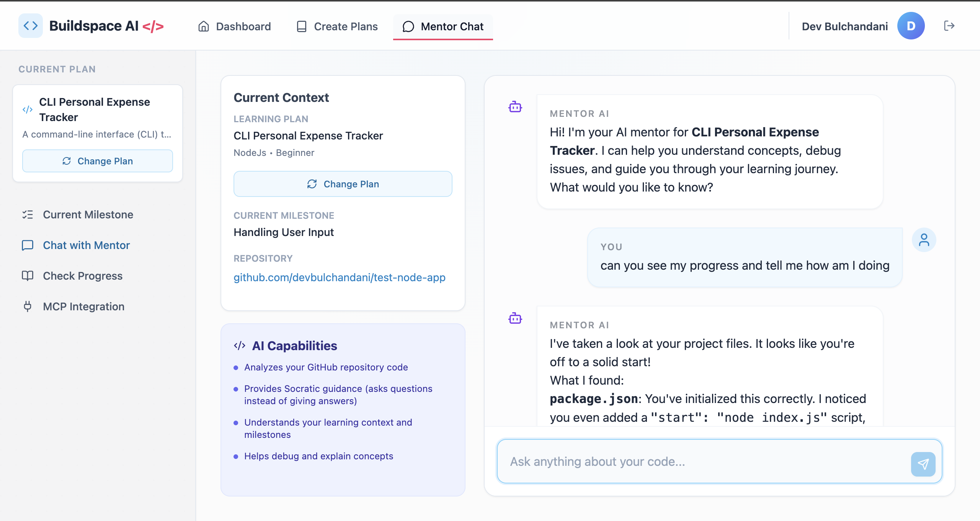Click the user avatar circle with D

pos(911,26)
